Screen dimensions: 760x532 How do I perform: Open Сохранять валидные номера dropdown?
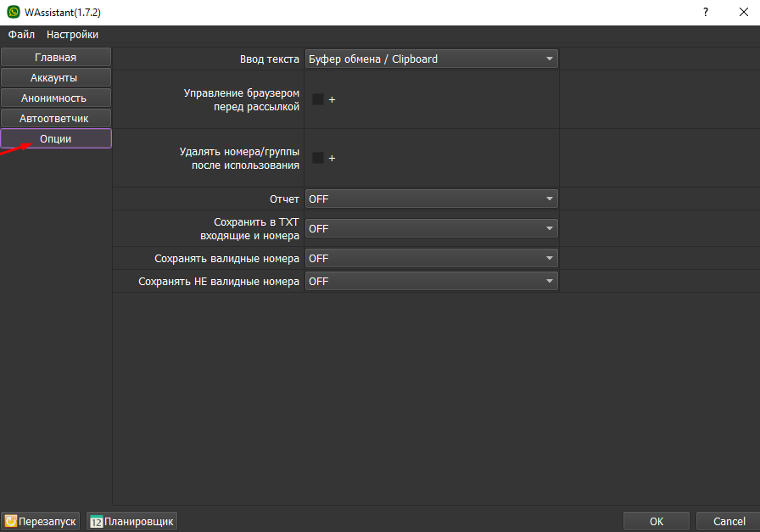(431, 258)
